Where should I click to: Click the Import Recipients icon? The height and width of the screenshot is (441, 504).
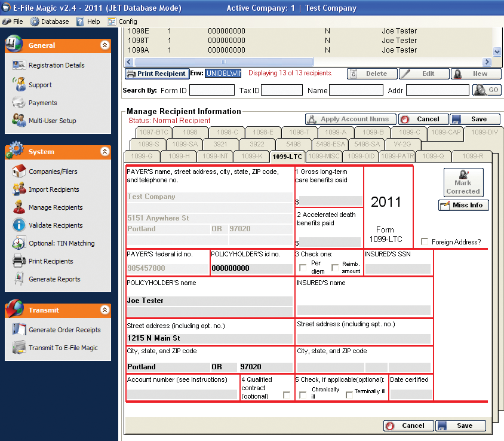[19, 189]
